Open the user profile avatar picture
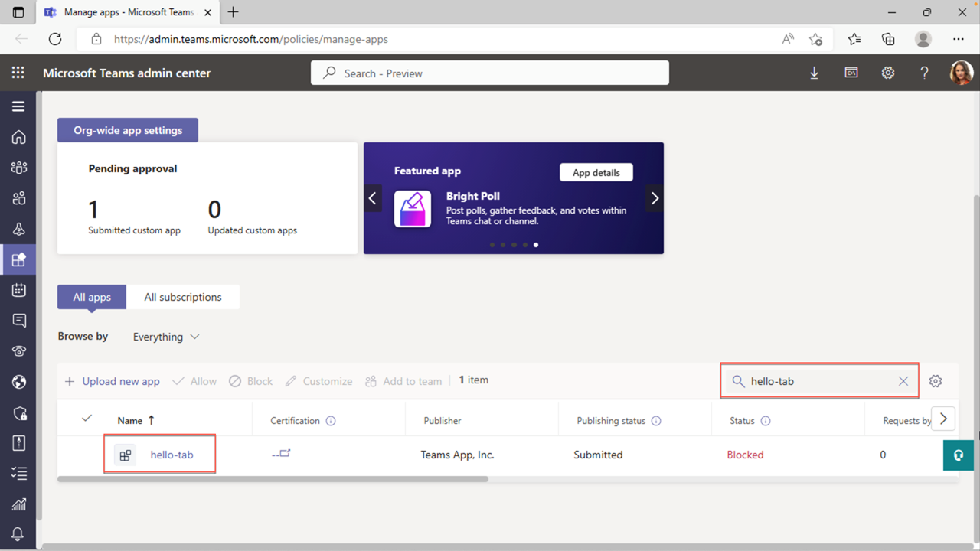Viewport: 980px width, 551px height. click(961, 73)
